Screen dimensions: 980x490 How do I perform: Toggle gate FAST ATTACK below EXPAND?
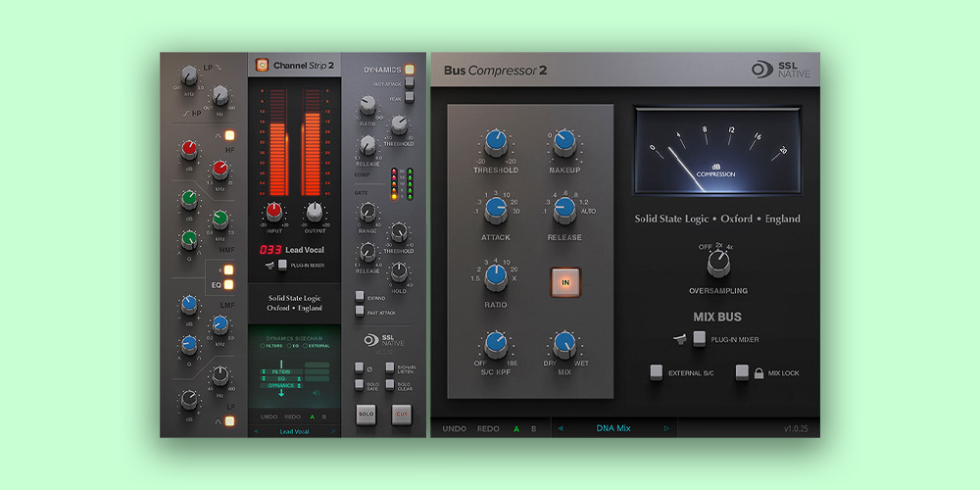click(360, 311)
